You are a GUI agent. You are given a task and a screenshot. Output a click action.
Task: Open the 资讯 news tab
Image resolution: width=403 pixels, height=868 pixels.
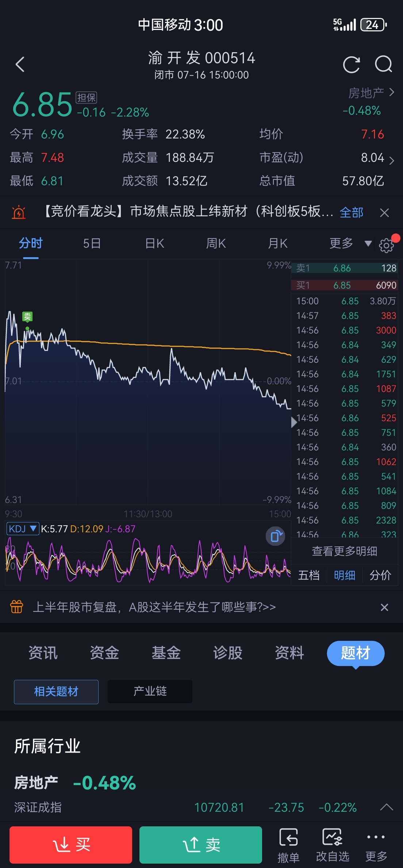click(43, 653)
